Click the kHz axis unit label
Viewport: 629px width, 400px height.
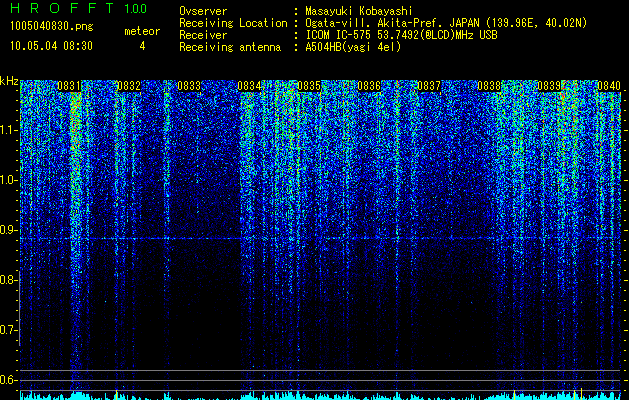(x=9, y=81)
